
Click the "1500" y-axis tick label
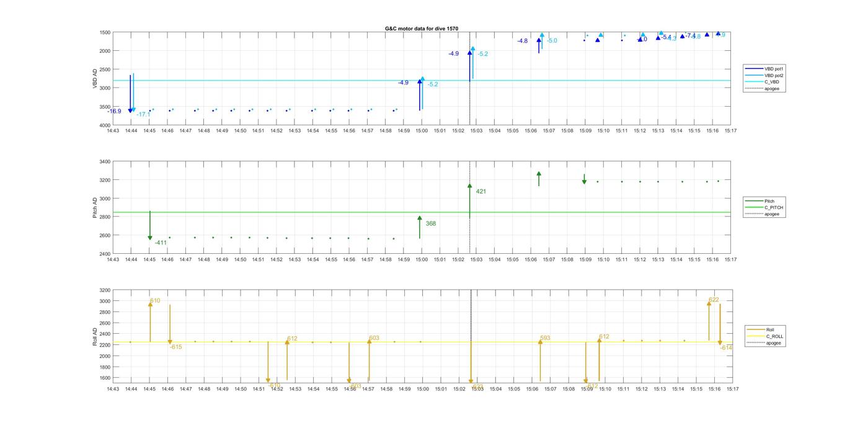coord(104,32)
